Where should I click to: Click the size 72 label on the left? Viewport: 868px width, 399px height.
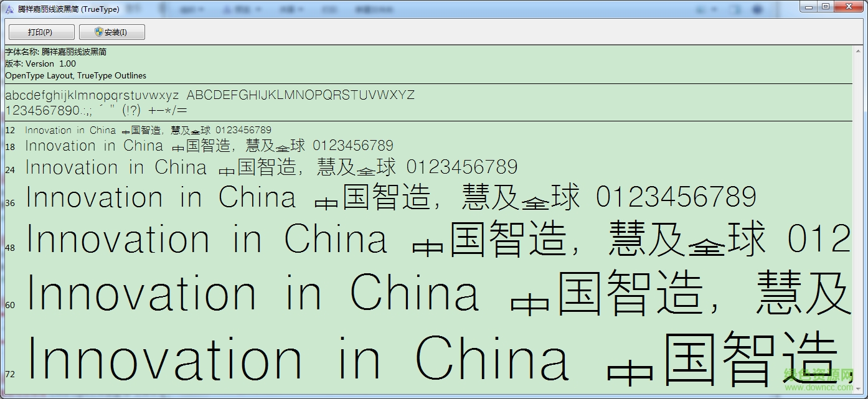click(9, 375)
